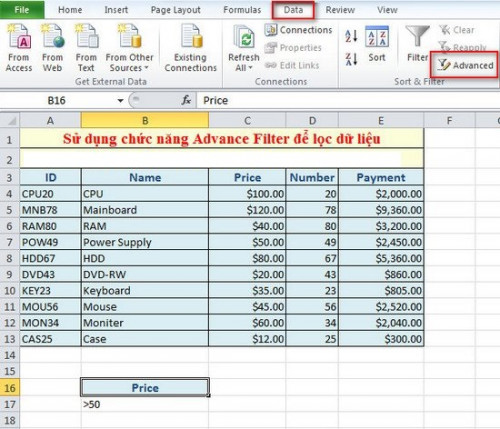Select the Data tab
Viewport: 500px width, 429px height.
(x=293, y=10)
